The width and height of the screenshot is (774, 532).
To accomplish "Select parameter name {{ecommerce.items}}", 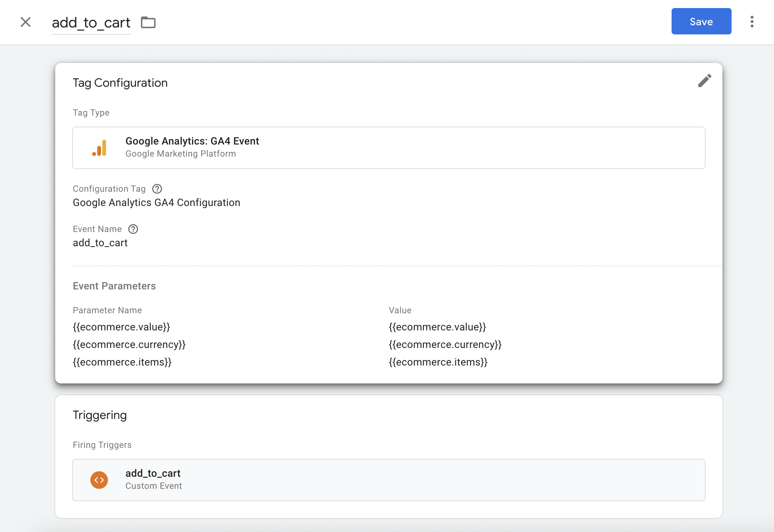I will tap(122, 362).
